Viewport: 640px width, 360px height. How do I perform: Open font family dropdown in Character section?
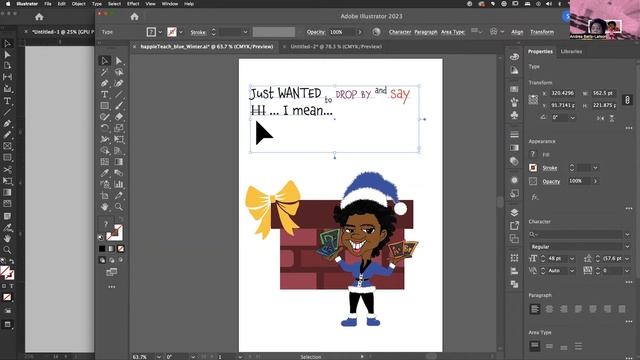pos(627,234)
